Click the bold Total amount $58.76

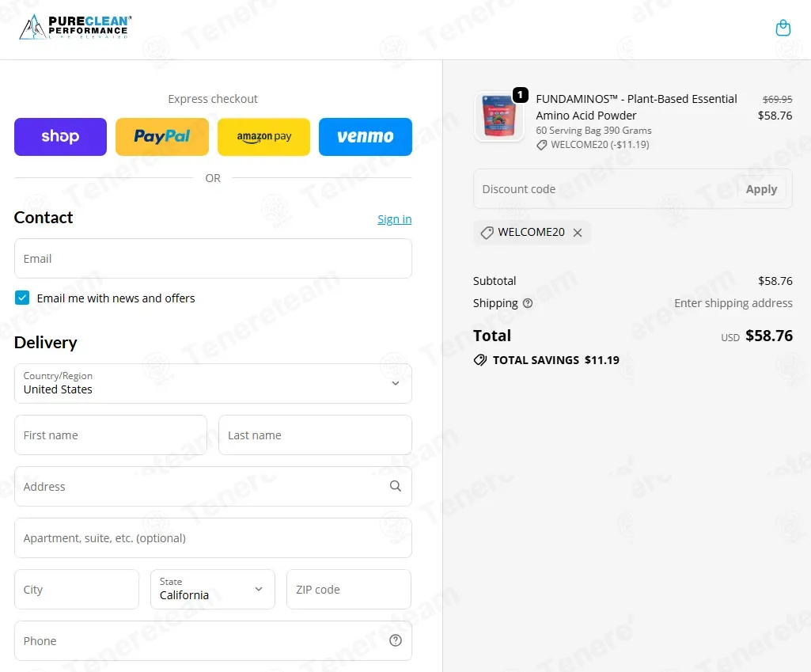click(768, 336)
